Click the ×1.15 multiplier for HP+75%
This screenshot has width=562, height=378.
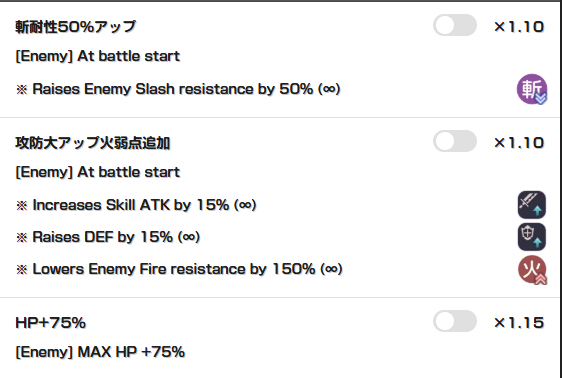pyautogui.click(x=519, y=323)
